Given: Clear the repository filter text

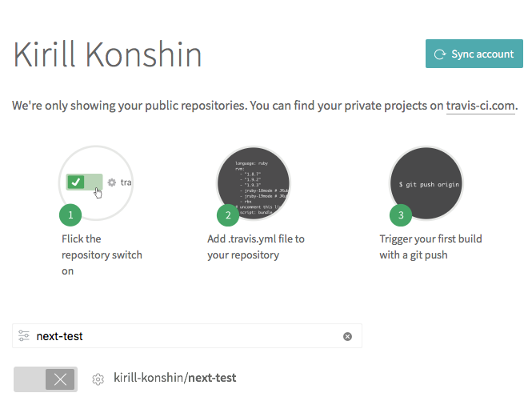Looking at the screenshot, I should pos(347,336).
